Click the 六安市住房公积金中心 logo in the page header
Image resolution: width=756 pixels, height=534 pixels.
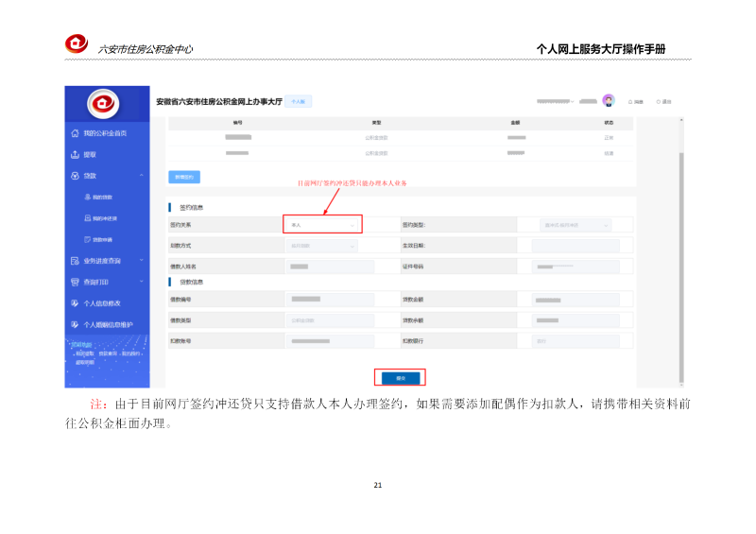(x=77, y=43)
